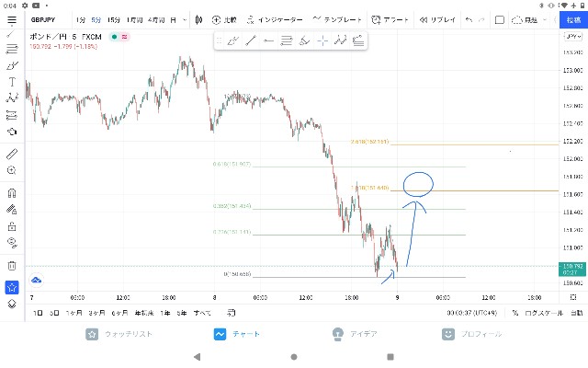Viewport: 588px width, 368px height.
Task: Open the アラート alert button
Action: point(390,20)
